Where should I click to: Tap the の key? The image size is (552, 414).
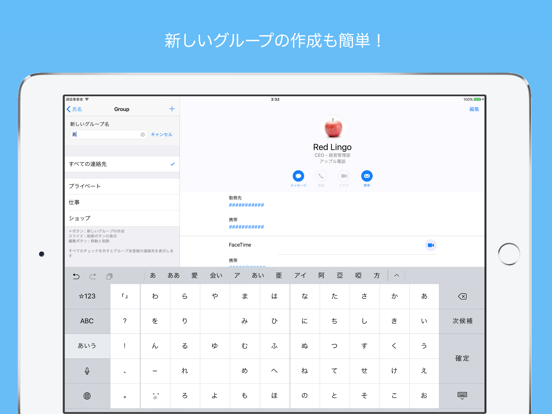coord(305,396)
